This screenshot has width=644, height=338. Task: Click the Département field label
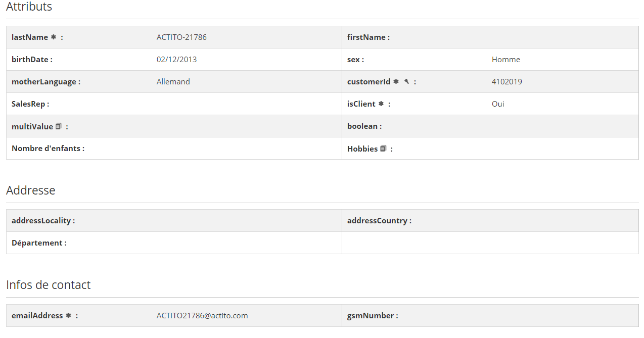39,243
